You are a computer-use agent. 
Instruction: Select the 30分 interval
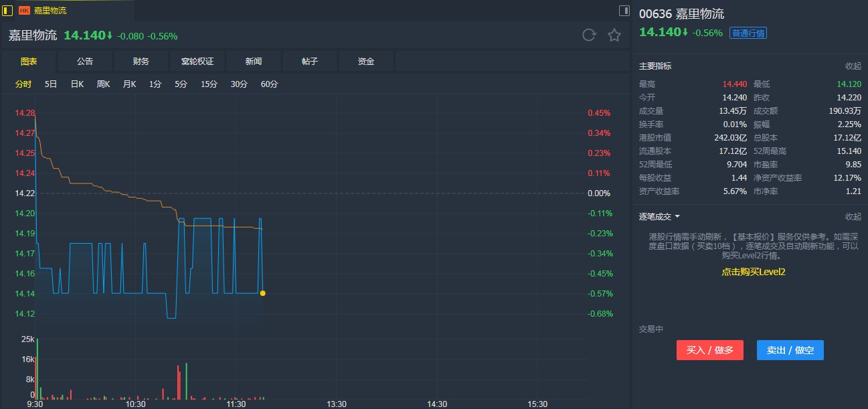pos(239,84)
